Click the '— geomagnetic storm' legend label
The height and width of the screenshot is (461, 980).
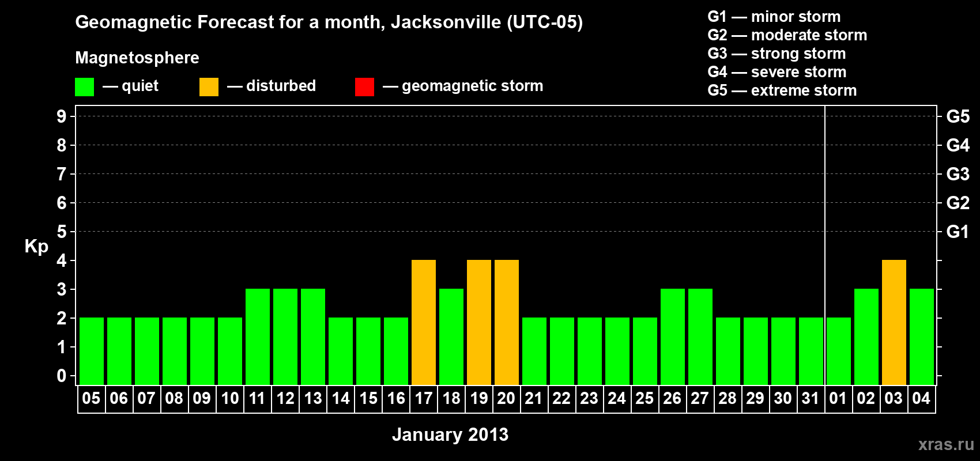(463, 86)
